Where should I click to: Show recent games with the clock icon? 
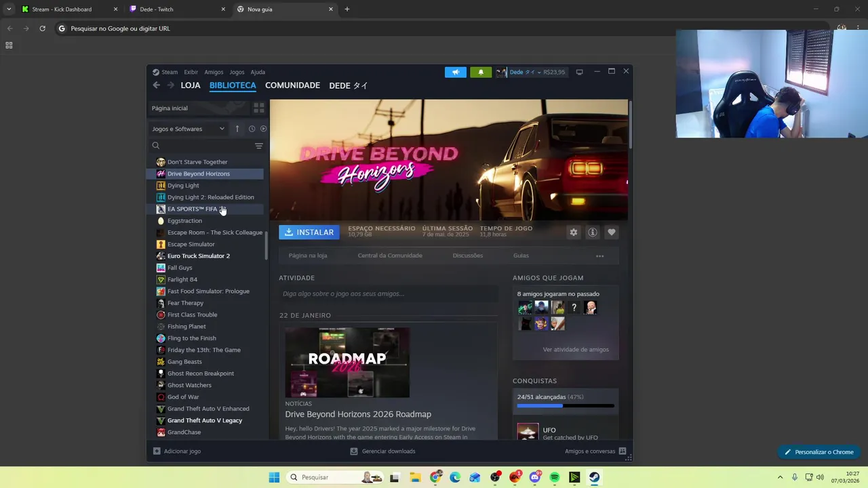(252, 129)
